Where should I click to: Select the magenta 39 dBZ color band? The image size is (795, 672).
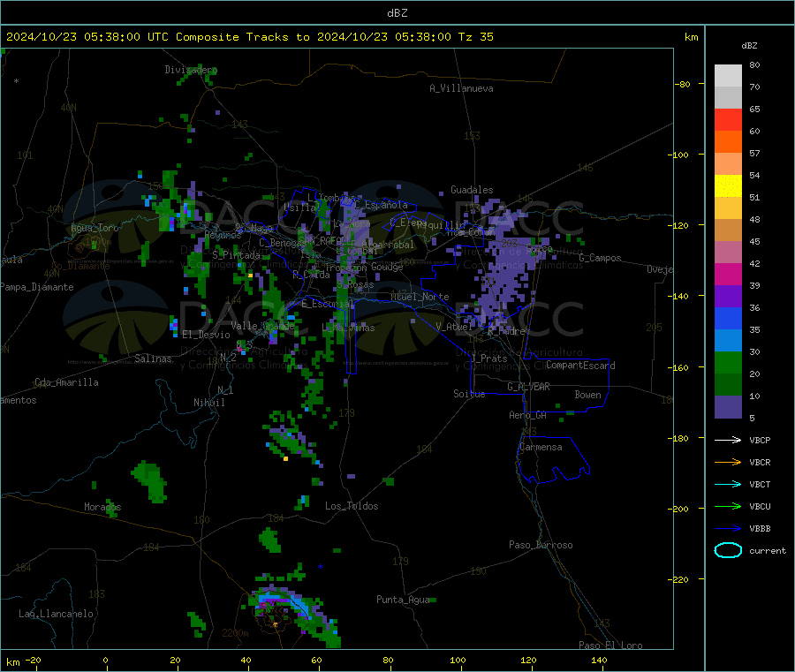[728, 274]
